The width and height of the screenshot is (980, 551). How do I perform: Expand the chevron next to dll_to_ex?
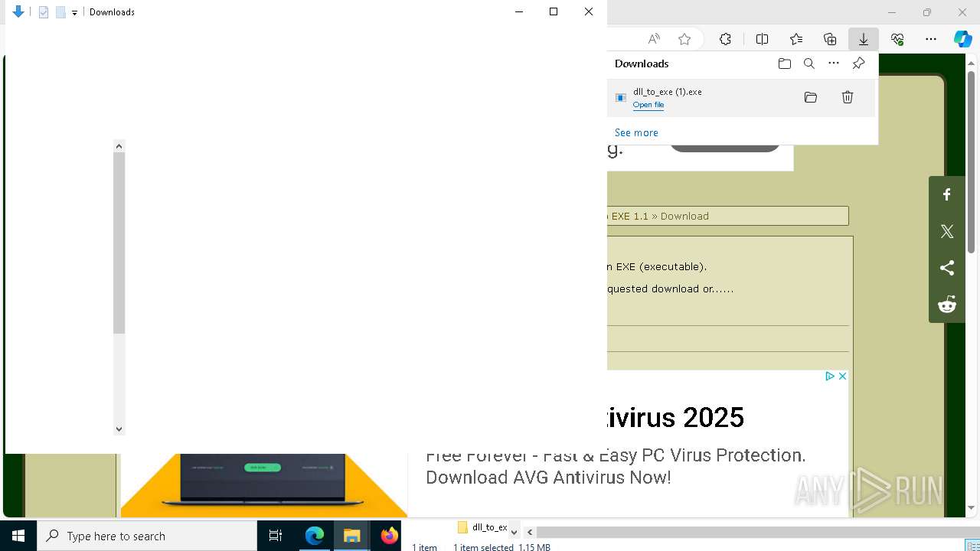coord(514,532)
